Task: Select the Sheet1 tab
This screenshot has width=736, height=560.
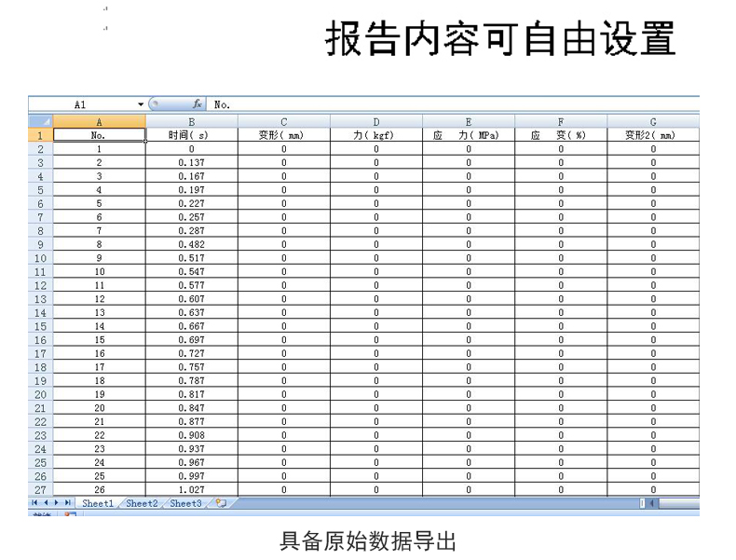Action: [98, 503]
